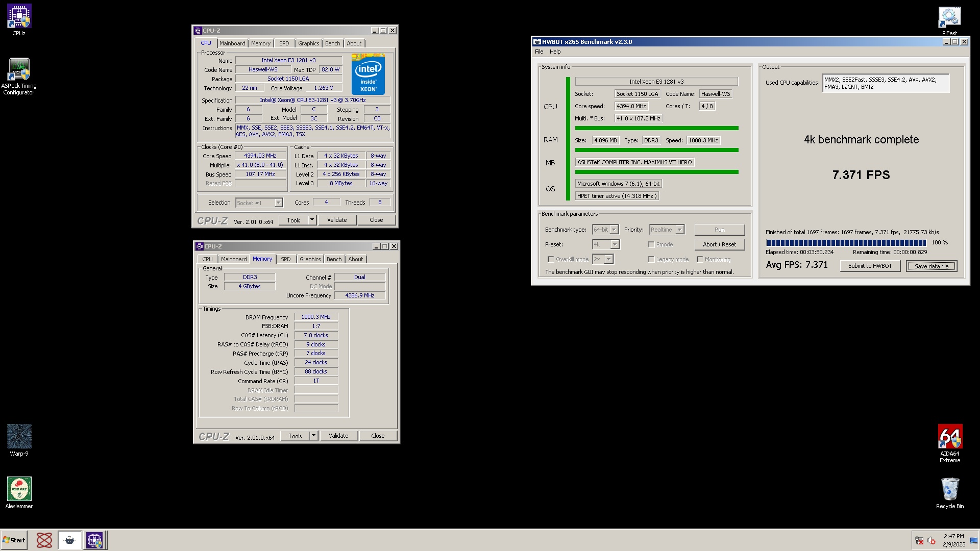This screenshot has width=980, height=551.
Task: Click MAXIMUS VII HERO motherboard field
Action: click(x=634, y=162)
